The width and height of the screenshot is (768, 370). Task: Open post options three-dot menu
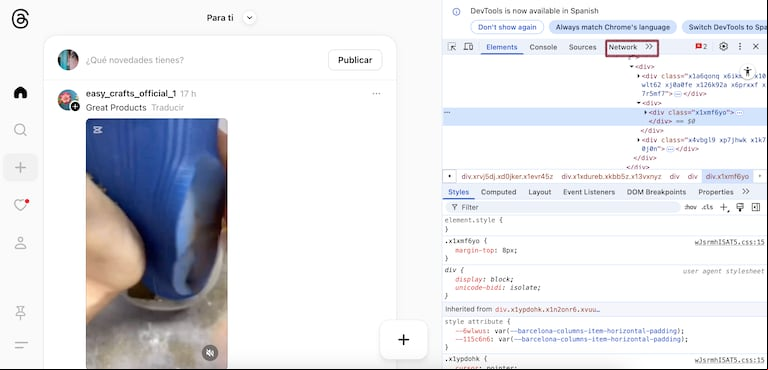[376, 94]
